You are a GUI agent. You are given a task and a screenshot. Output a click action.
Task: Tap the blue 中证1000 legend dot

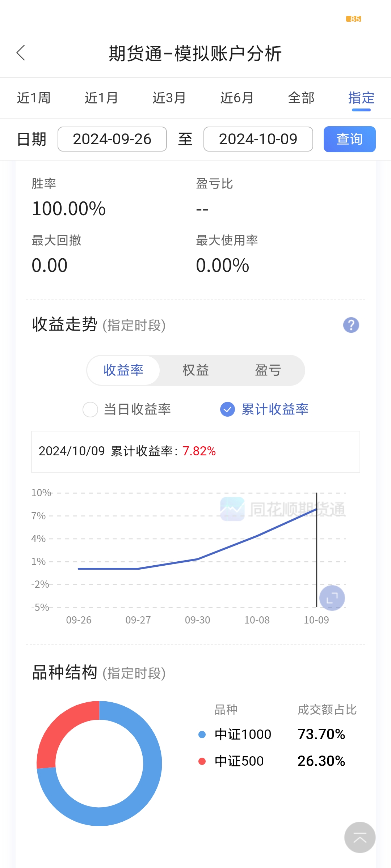pos(202,735)
